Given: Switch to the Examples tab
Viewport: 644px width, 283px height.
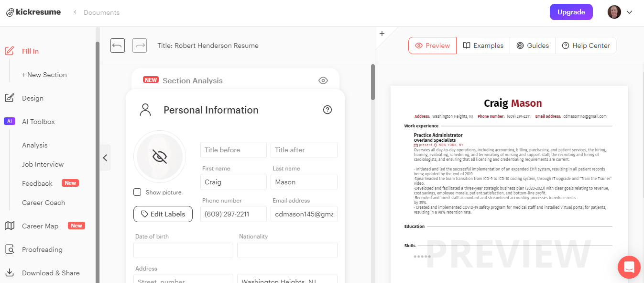Looking at the screenshot, I should coord(483,45).
